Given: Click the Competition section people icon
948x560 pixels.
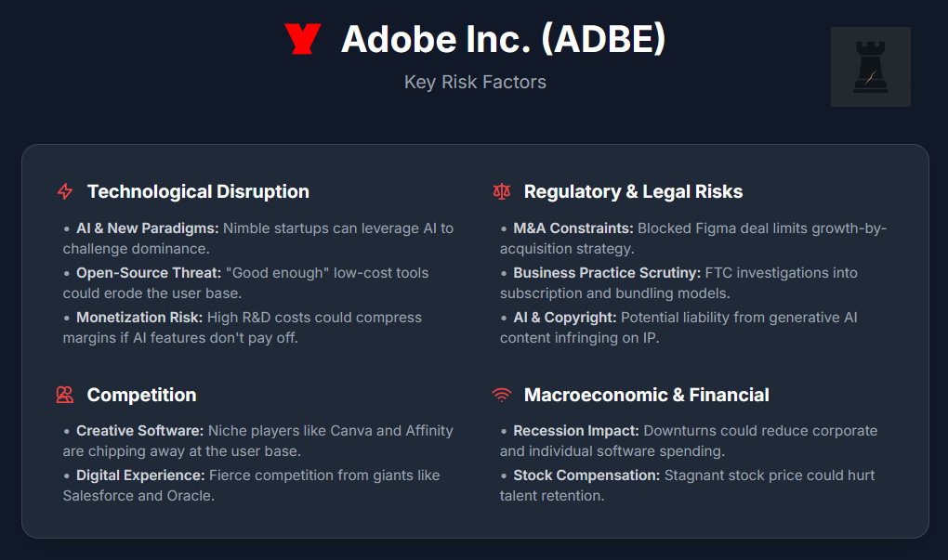Looking at the screenshot, I should (65, 395).
